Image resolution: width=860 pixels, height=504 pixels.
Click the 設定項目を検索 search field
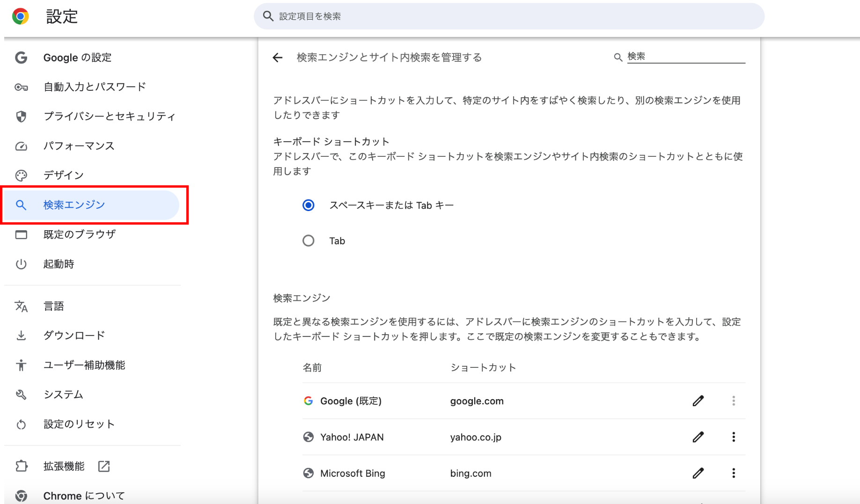[x=509, y=16]
